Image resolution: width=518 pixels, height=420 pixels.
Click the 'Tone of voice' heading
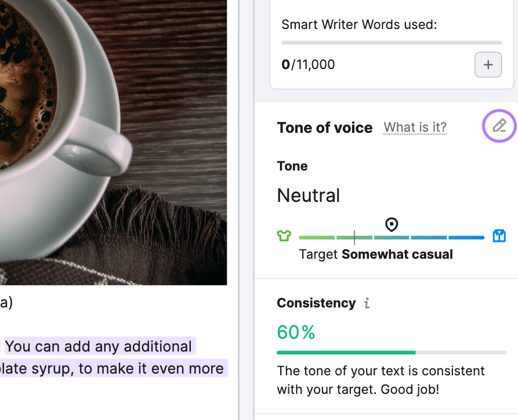tap(324, 128)
